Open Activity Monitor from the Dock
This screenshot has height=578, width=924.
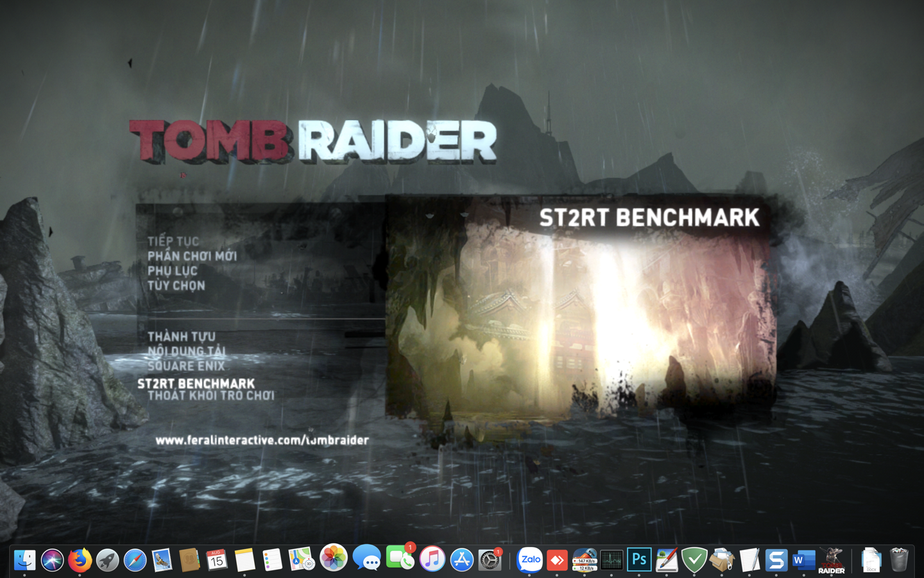click(x=613, y=559)
